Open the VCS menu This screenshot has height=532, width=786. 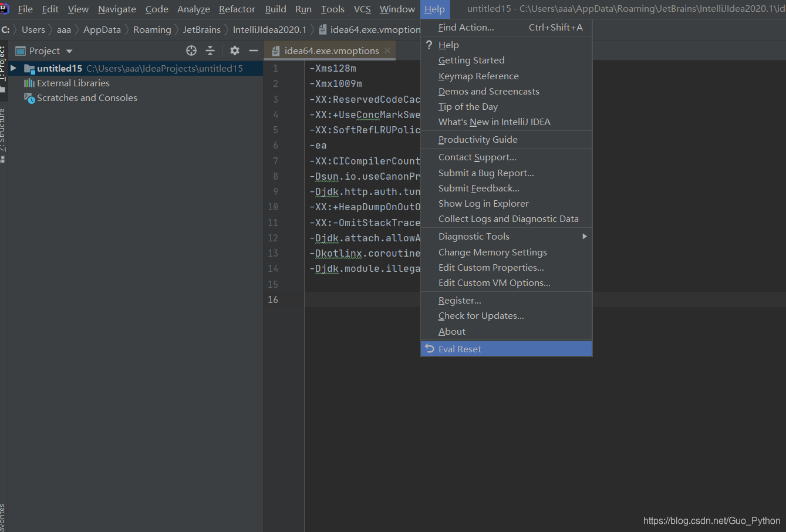point(362,9)
